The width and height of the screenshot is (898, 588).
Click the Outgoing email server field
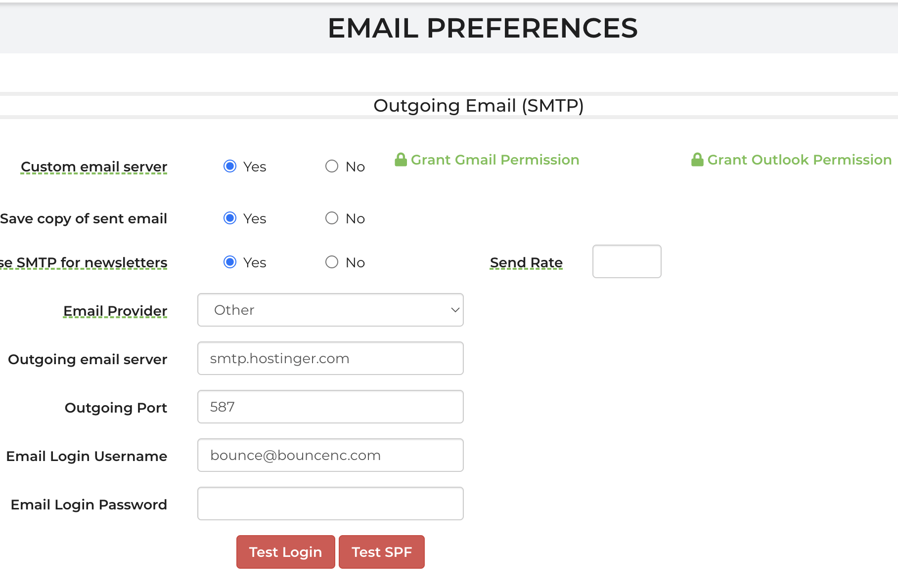pos(330,358)
